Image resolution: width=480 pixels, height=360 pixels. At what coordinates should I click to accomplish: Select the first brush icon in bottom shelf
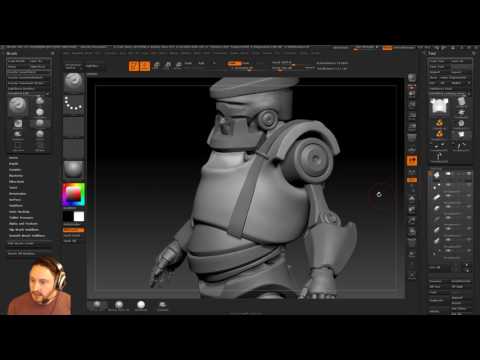(x=97, y=305)
